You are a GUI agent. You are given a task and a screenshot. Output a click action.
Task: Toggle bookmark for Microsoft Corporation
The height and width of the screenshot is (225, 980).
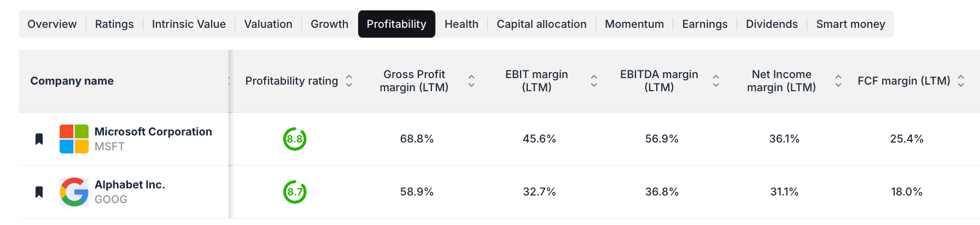[39, 139]
